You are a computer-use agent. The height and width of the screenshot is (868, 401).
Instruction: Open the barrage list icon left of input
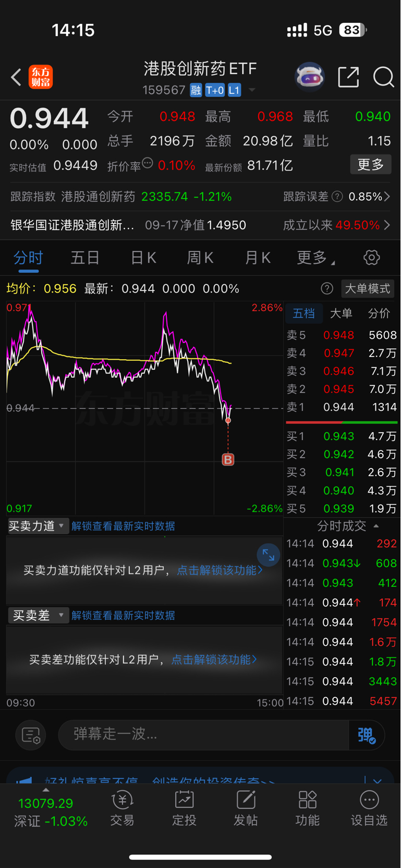(x=31, y=735)
